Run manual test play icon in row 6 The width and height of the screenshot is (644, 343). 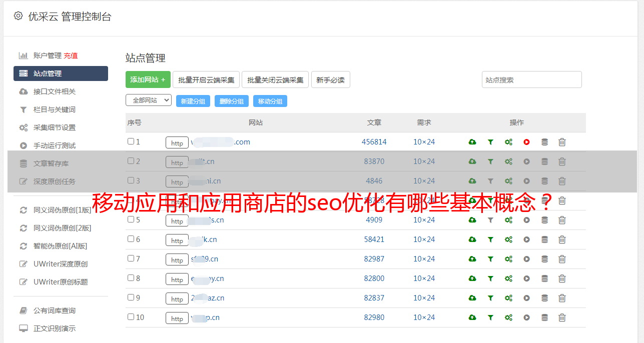(526, 239)
